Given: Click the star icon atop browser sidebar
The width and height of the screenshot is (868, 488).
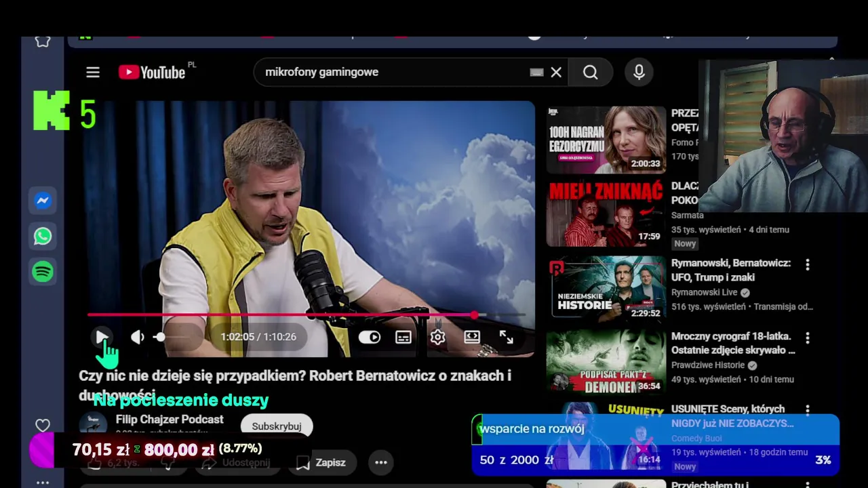Looking at the screenshot, I should click(43, 41).
